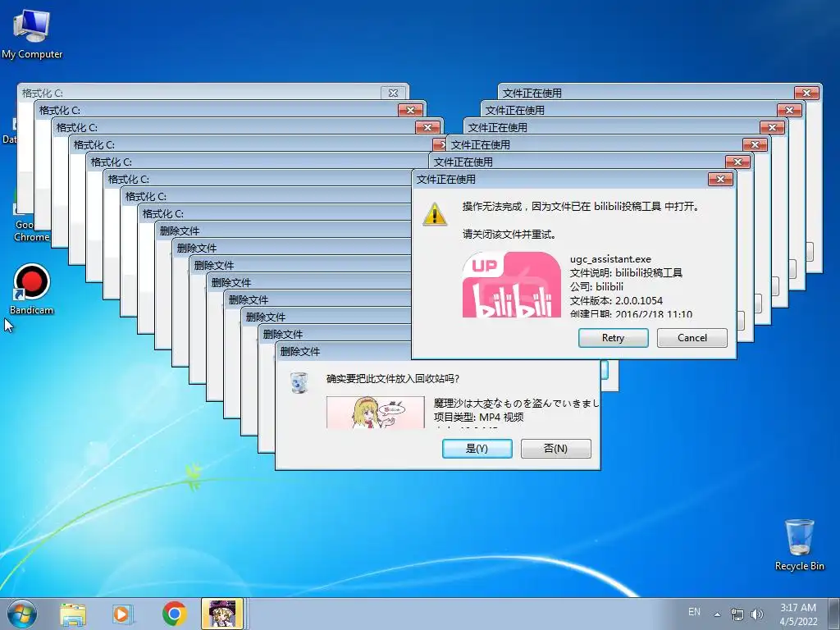840x630 pixels.
Task: Click Cancel in the file-in-use dialog
Action: 692,338
